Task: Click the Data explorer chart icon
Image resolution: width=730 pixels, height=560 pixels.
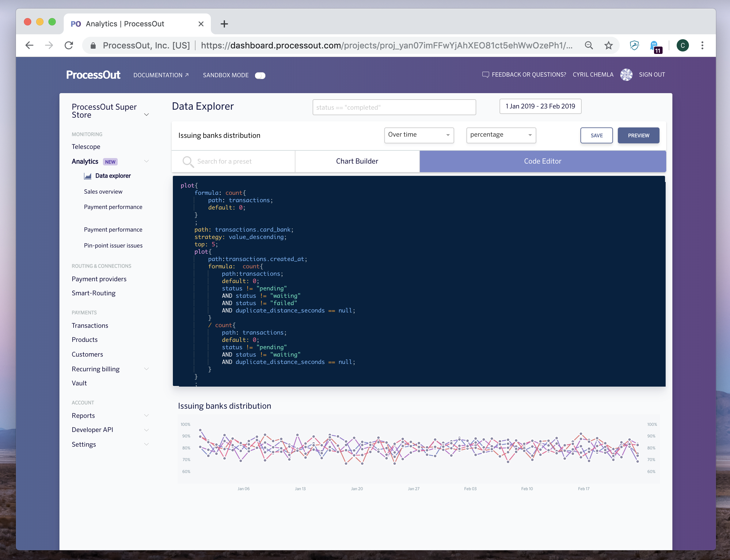Action: pos(88,176)
